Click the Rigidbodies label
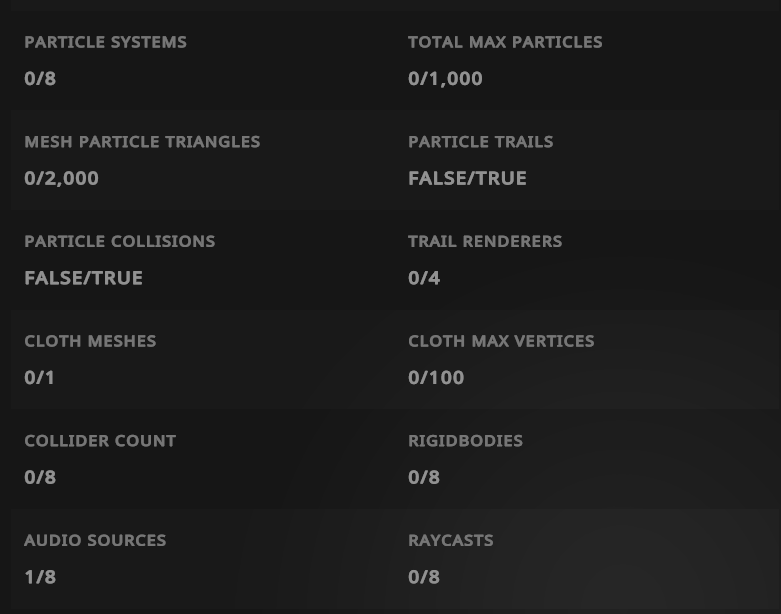The width and height of the screenshot is (781, 614). pyautogui.click(x=465, y=440)
